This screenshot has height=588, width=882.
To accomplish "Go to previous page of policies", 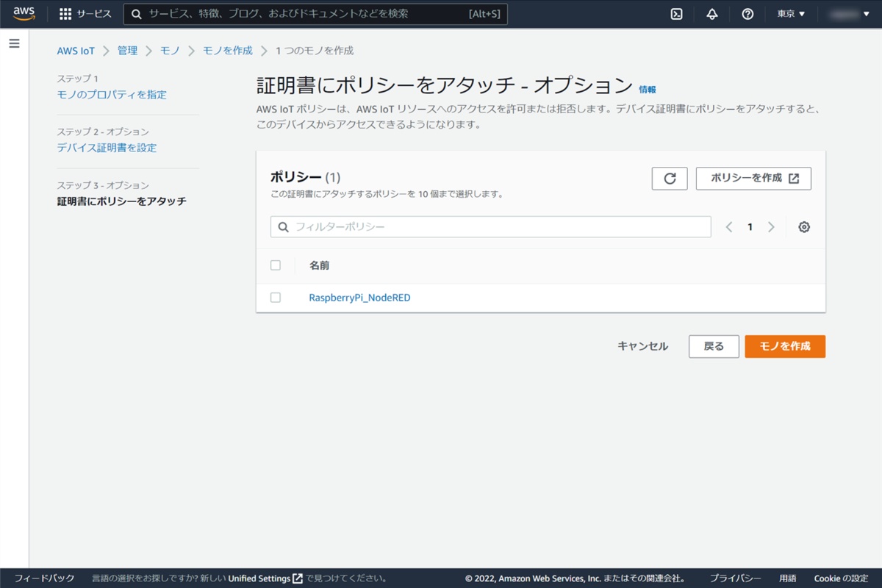I will [x=729, y=227].
